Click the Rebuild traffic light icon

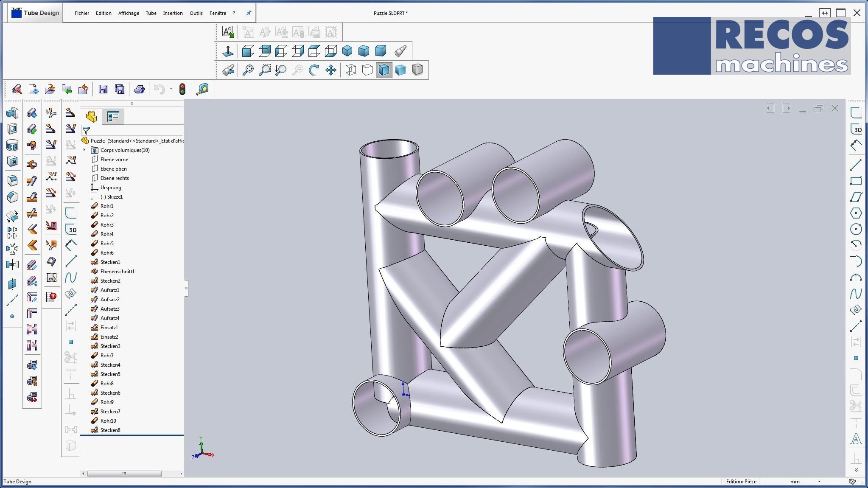click(182, 89)
